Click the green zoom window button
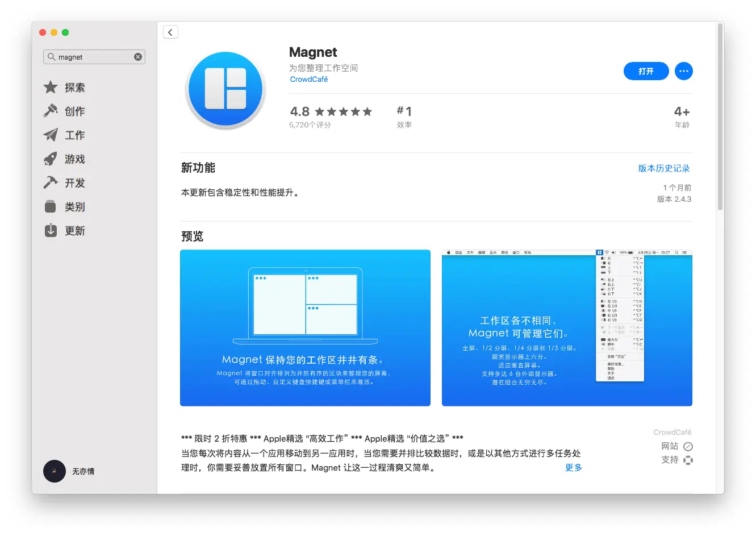 (65, 32)
